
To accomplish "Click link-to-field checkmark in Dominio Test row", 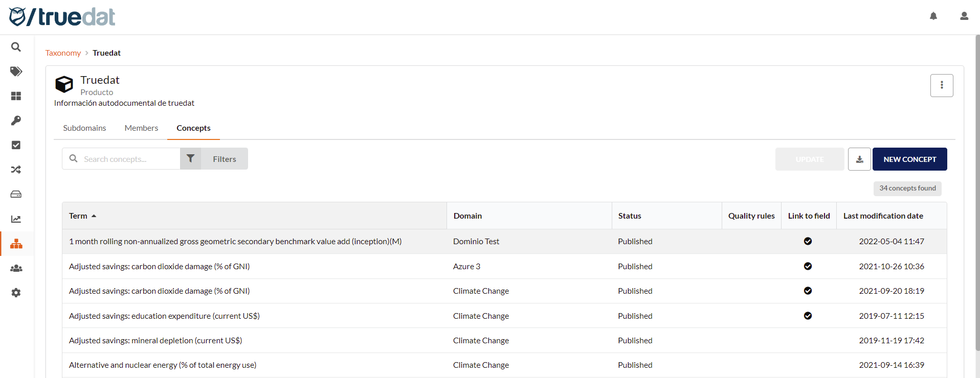I will (808, 241).
